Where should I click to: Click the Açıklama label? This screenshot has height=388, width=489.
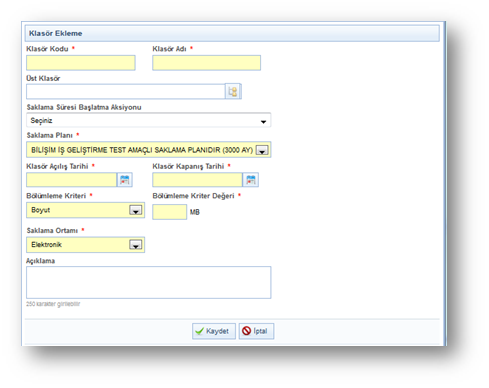40,261
